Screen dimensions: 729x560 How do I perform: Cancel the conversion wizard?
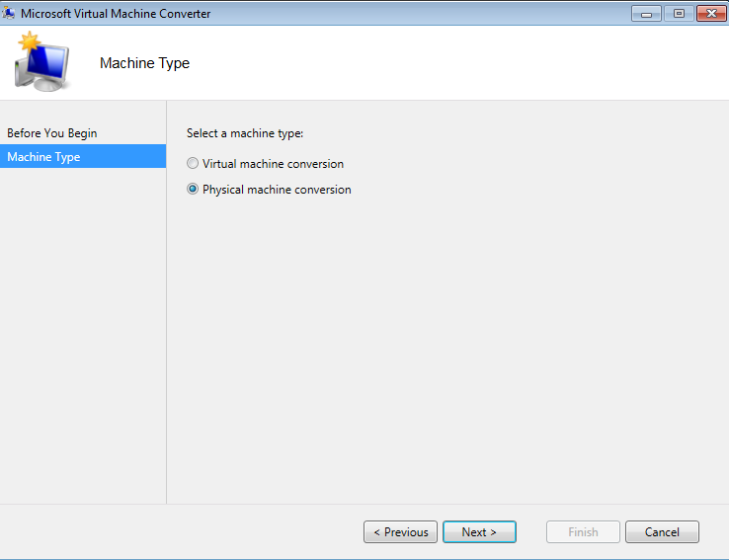point(662,532)
